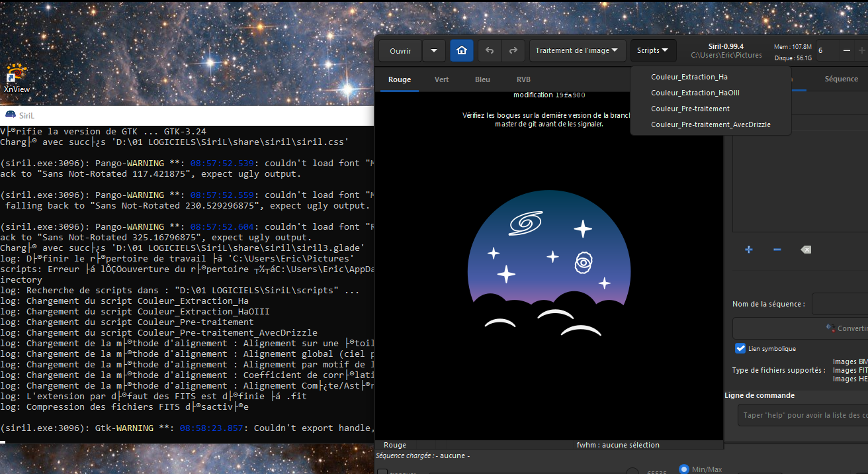Click the undo arrow icon
Viewport: 868px width, 474px height.
(x=490, y=50)
